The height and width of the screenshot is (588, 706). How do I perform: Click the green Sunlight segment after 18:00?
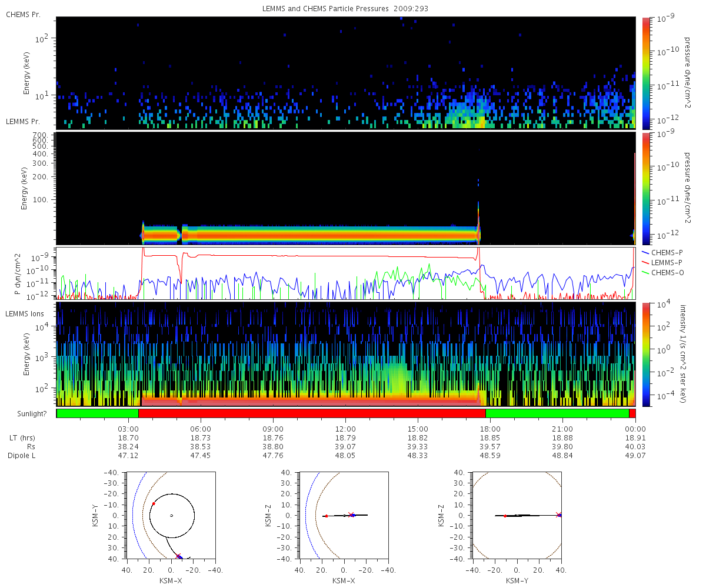pos(557,413)
